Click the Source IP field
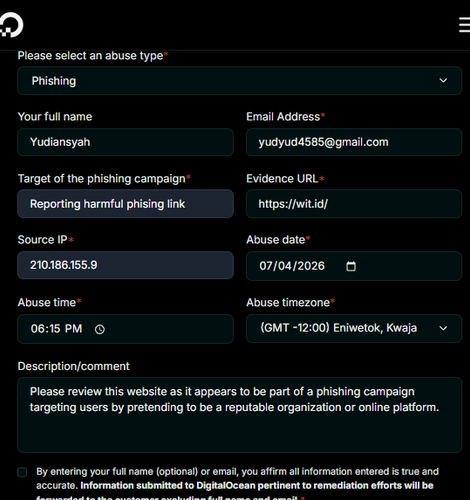470x500 pixels. click(x=125, y=265)
